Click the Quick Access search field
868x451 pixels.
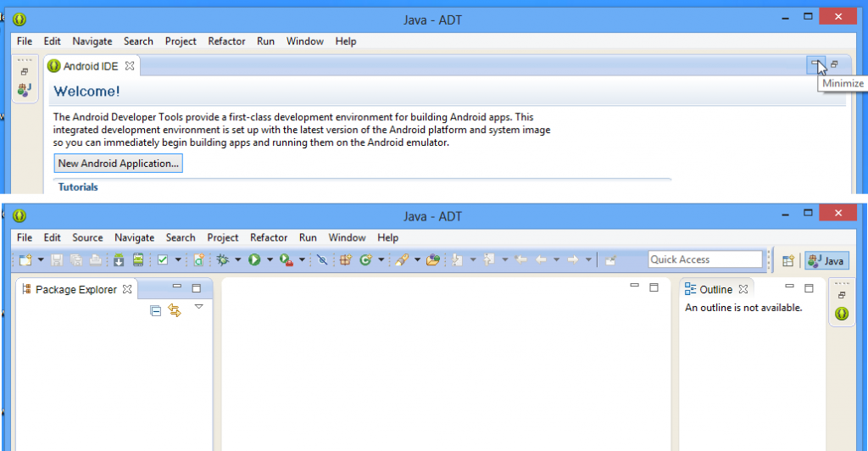point(705,259)
